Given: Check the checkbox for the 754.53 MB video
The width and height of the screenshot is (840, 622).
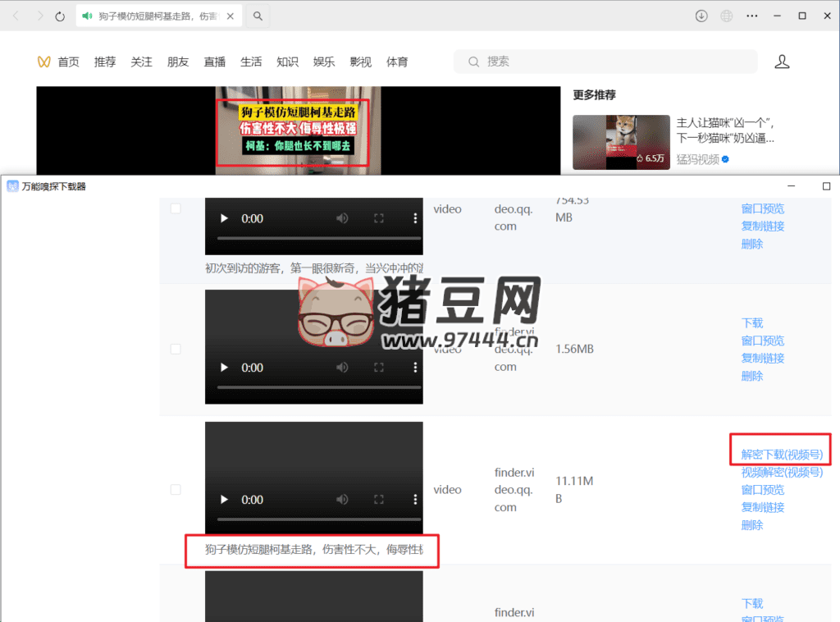Looking at the screenshot, I should pyautogui.click(x=176, y=209).
